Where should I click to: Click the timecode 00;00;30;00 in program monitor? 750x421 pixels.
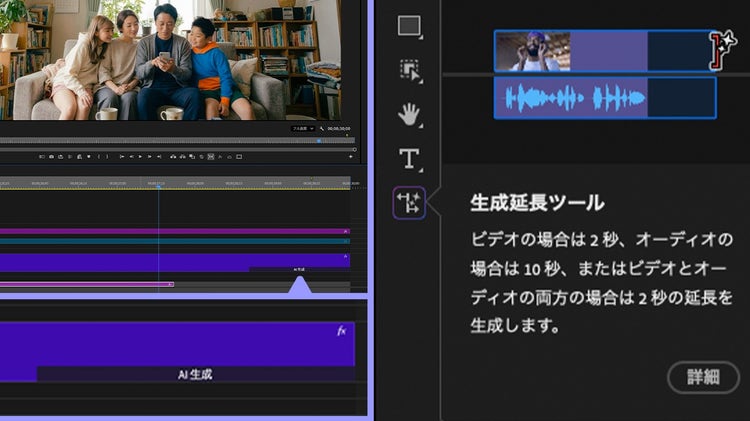[x=339, y=129]
